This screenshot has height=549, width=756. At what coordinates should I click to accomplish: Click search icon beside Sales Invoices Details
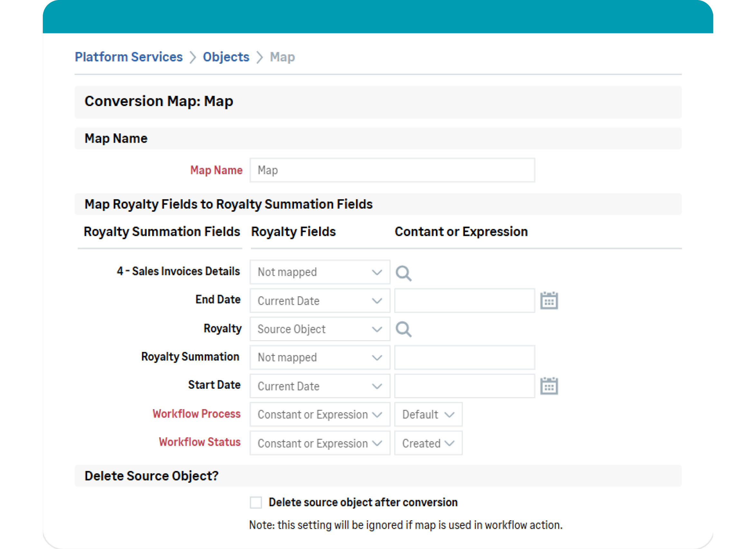pyautogui.click(x=403, y=273)
